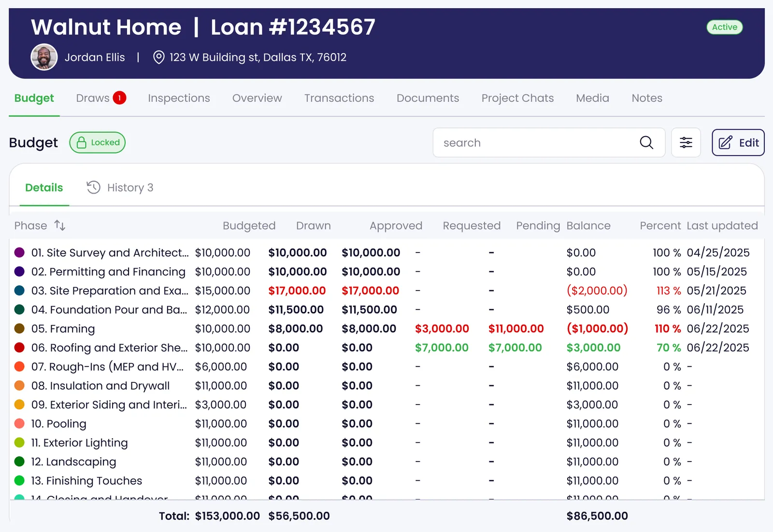This screenshot has width=773, height=532.
Task: Click the $11,500.00 drawn amount for Foundation
Action: pyautogui.click(x=296, y=310)
